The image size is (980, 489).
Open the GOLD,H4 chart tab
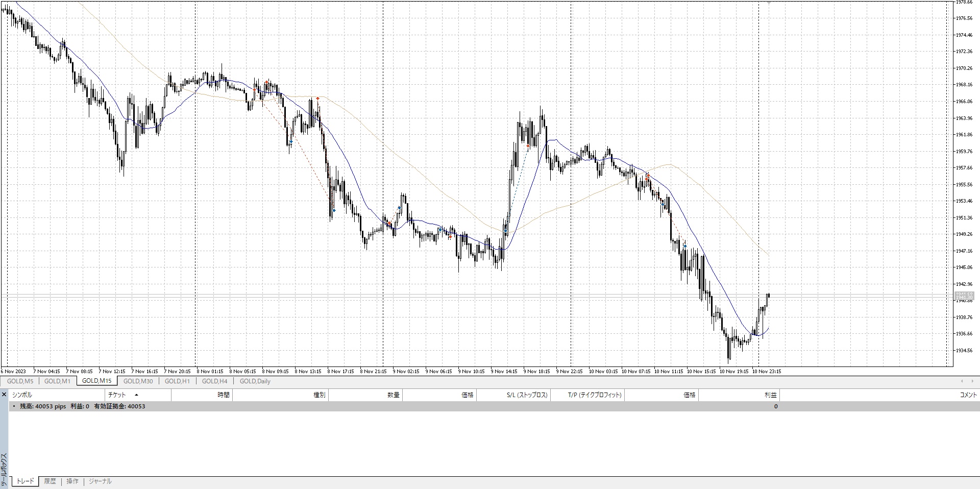click(x=214, y=381)
